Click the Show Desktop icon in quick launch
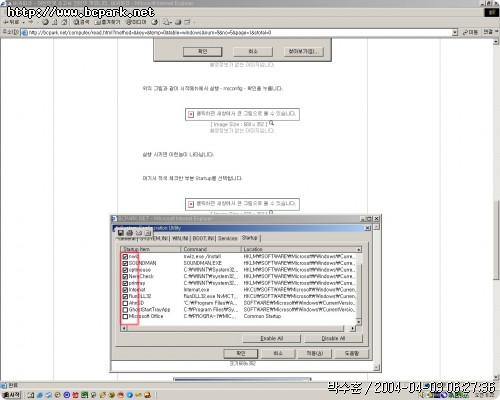Viewport: 500px width, 400px height. point(31,395)
